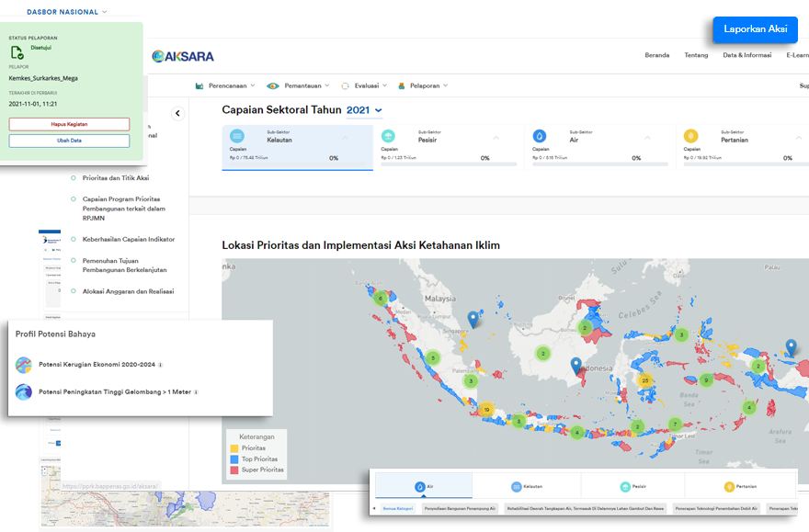The image size is (809, 532).
Task: Open the 2021 year dropdown
Action: (x=364, y=110)
